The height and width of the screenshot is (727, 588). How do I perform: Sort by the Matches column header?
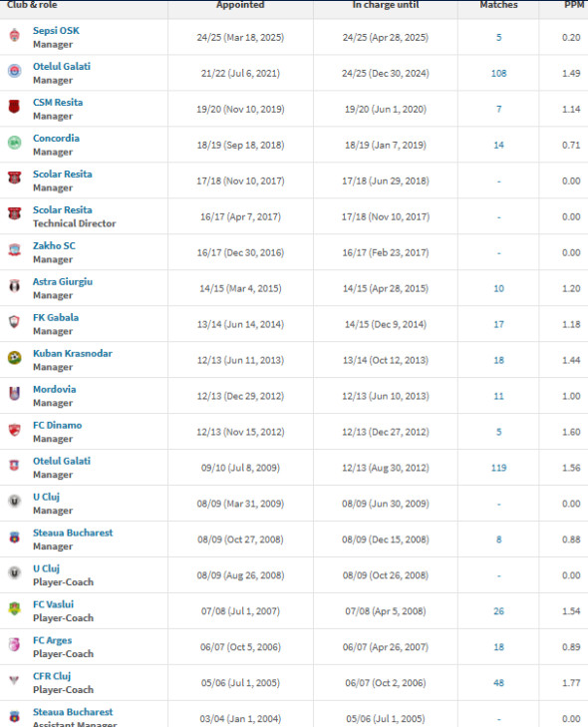click(x=498, y=5)
